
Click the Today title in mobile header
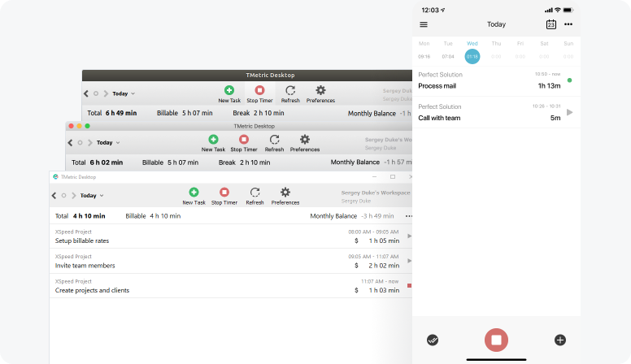click(x=496, y=24)
